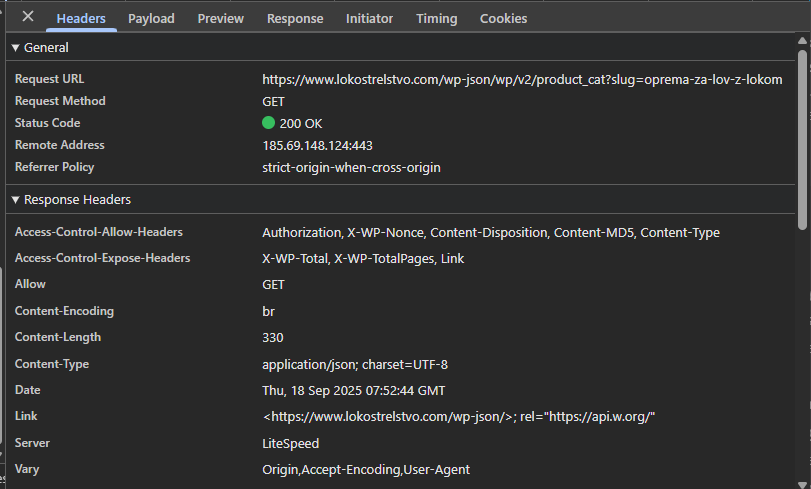Click the Allow header name

[30, 284]
